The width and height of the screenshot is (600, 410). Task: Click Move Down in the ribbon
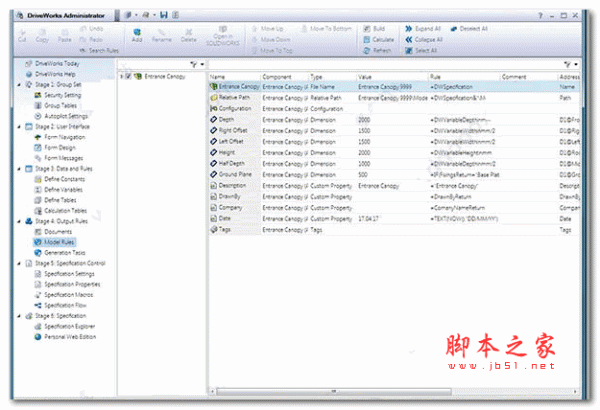click(x=271, y=39)
